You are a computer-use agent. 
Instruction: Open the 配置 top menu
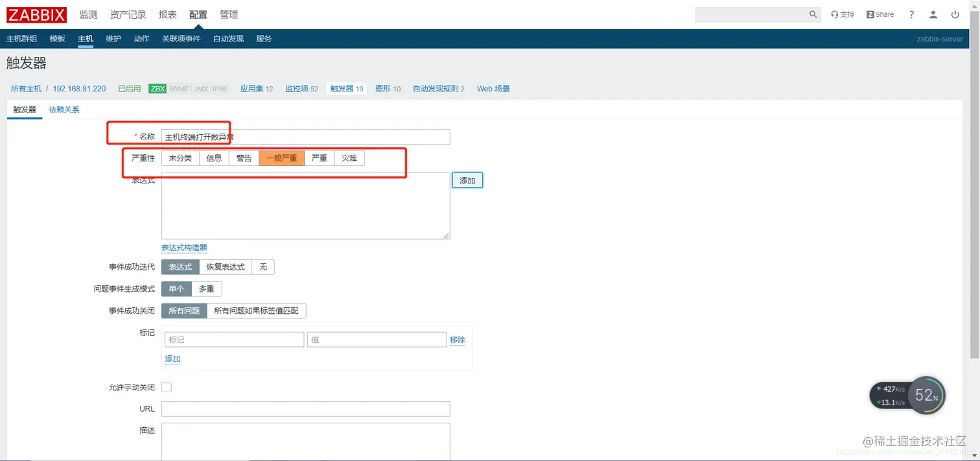coord(198,14)
